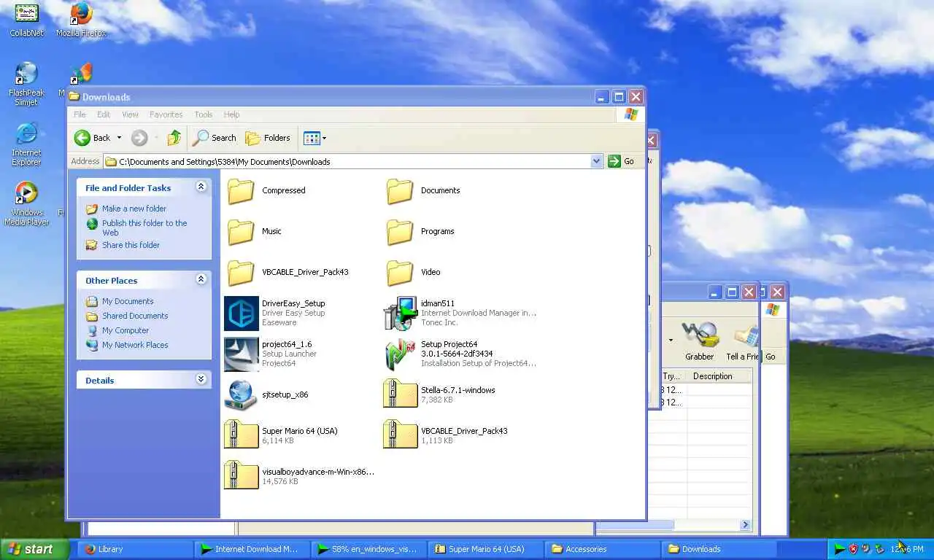Open the Tools menu
934x560 pixels.
pos(203,114)
